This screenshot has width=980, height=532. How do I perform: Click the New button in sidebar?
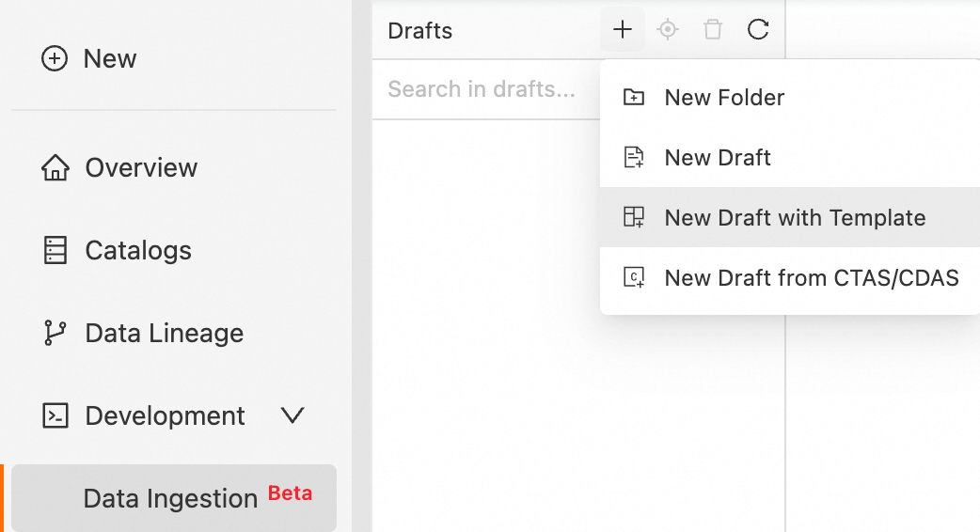(90, 58)
